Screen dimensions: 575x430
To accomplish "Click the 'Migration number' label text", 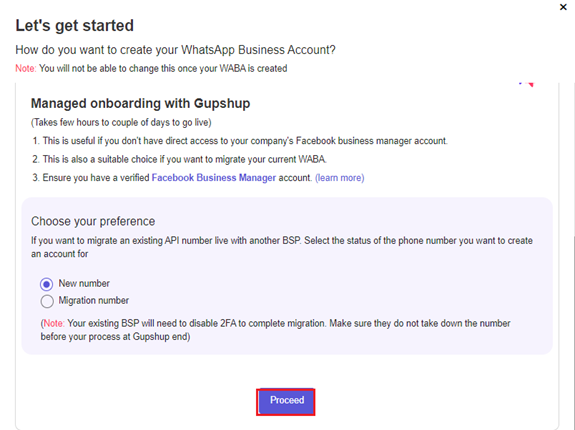I will point(94,301).
